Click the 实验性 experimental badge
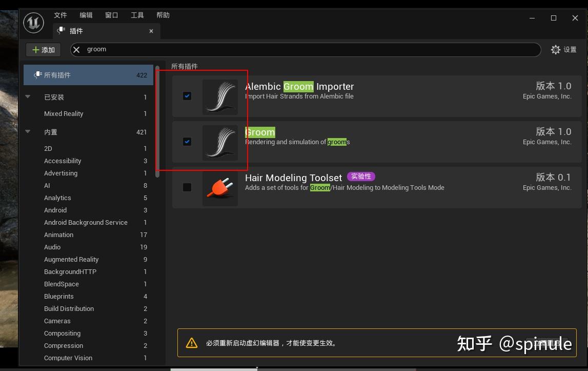This screenshot has height=371, width=588. point(361,177)
